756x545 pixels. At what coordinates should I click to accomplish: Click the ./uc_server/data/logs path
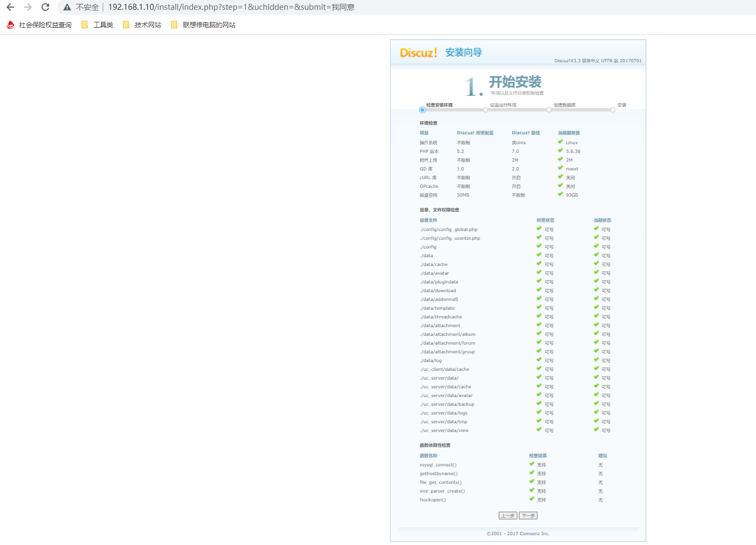(444, 413)
